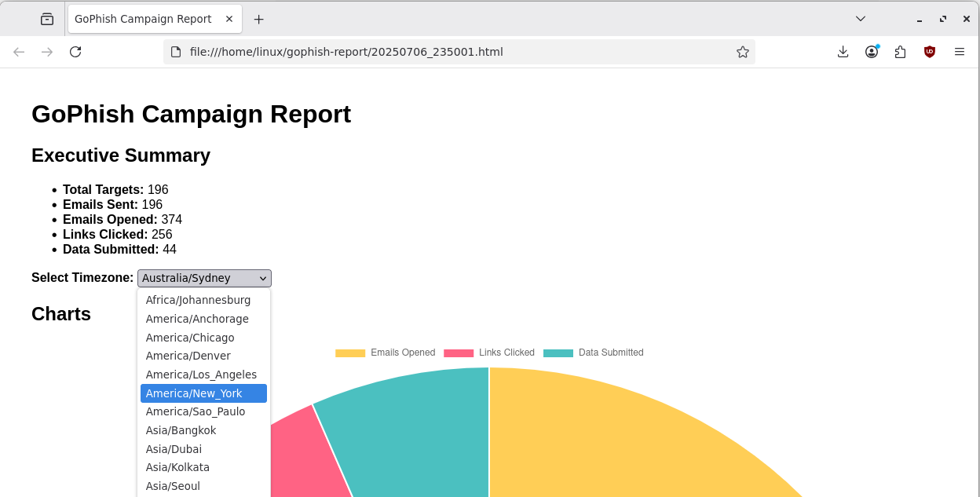Go back one page
The width and height of the screenshot is (980, 497).
coord(19,52)
